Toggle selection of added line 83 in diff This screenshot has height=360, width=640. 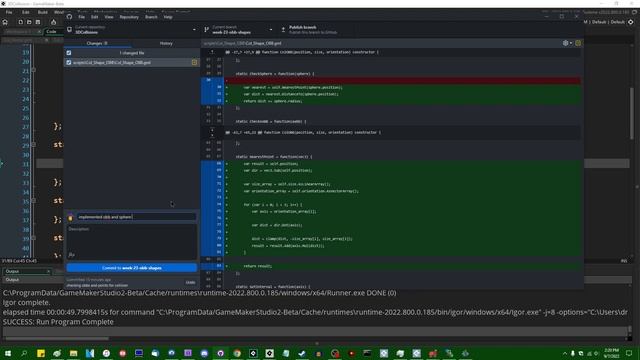click(212, 266)
